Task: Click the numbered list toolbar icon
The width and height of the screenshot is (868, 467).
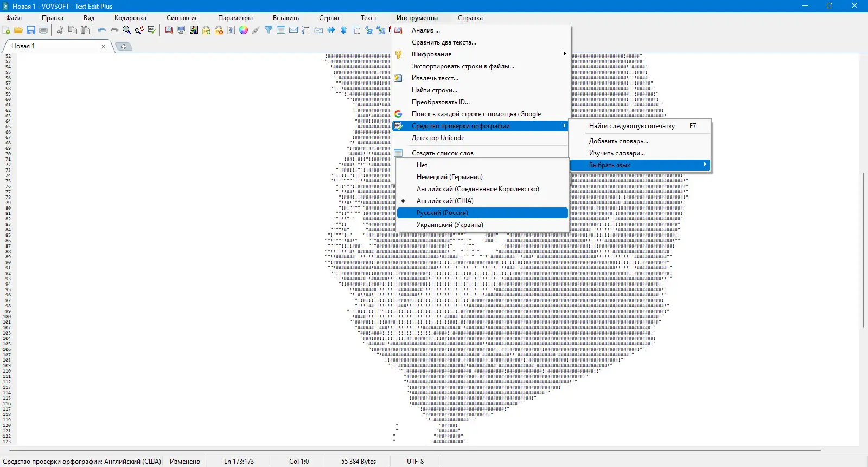Action: point(306,30)
